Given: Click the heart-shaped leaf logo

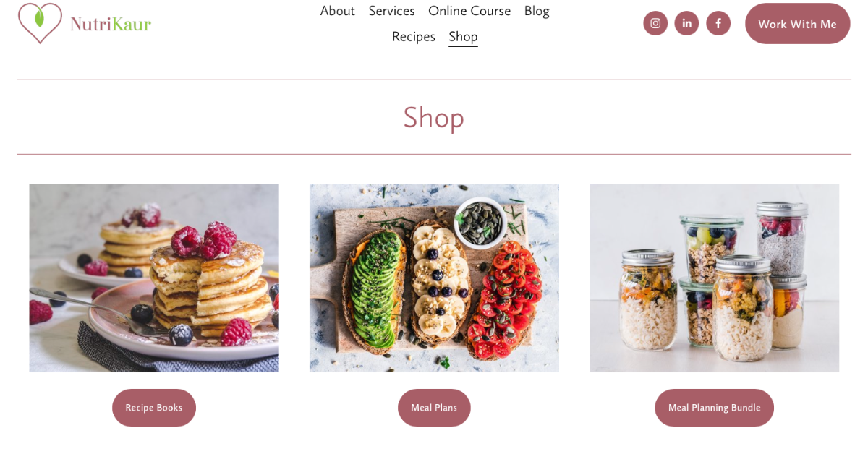Looking at the screenshot, I should point(40,22).
